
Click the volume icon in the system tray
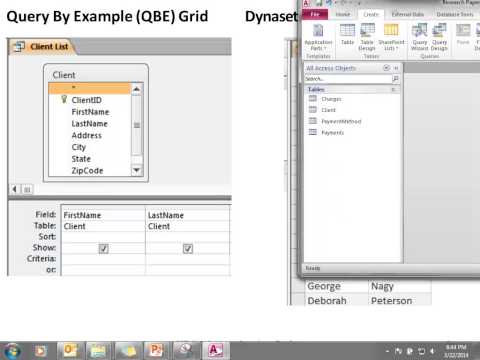click(x=432, y=351)
